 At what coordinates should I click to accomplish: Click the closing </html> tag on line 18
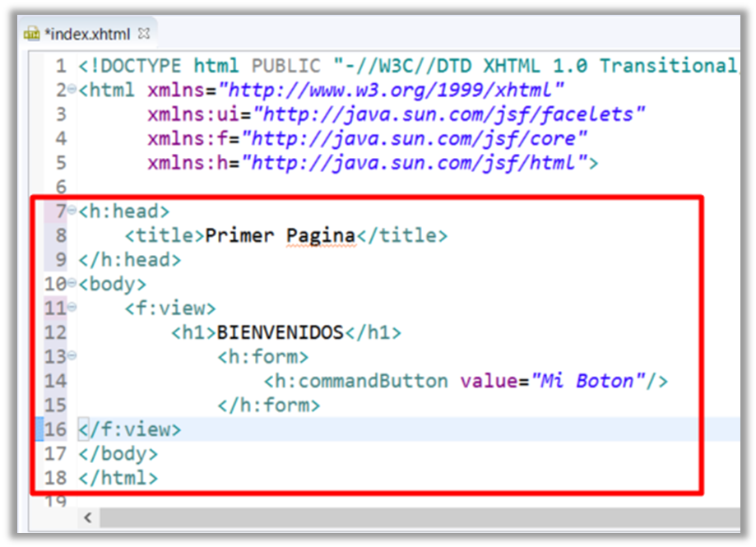point(118,478)
